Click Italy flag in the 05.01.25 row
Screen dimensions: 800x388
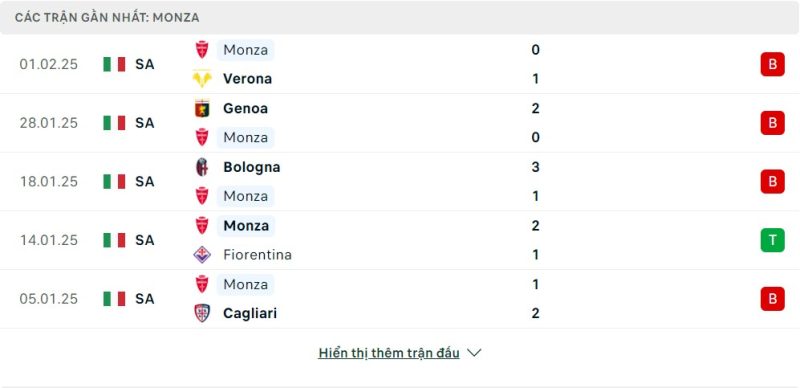pyautogui.click(x=114, y=299)
